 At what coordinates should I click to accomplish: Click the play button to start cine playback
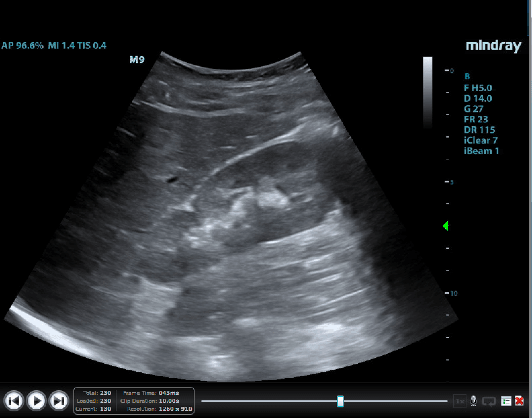tap(36, 400)
